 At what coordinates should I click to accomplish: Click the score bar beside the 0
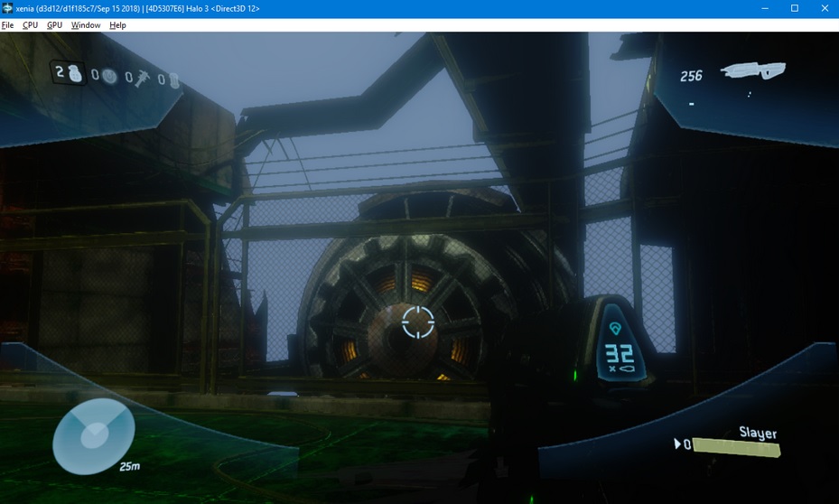coord(737,447)
